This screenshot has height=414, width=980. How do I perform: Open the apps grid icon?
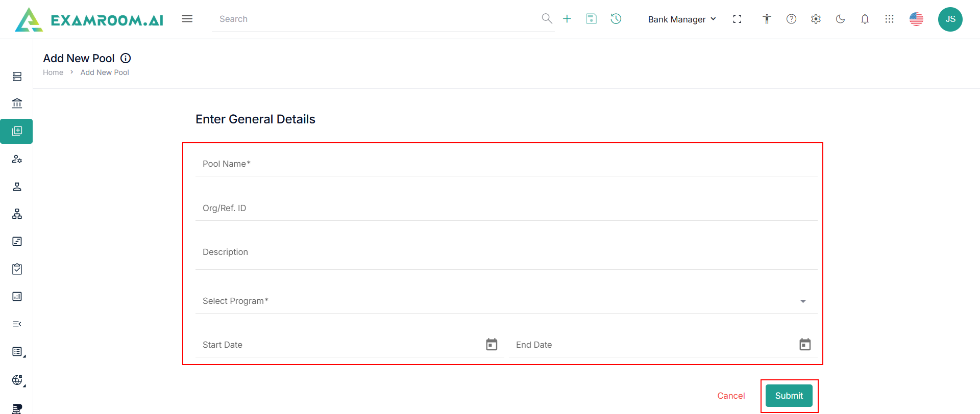pos(889,19)
